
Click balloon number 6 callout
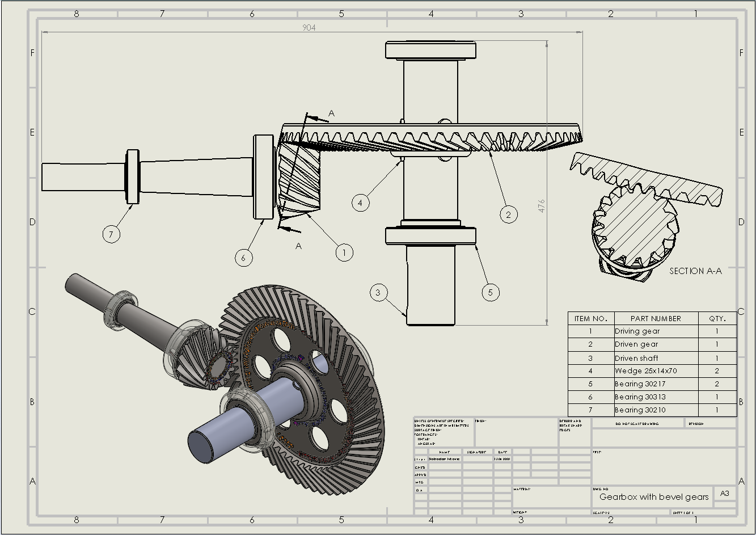(244, 258)
